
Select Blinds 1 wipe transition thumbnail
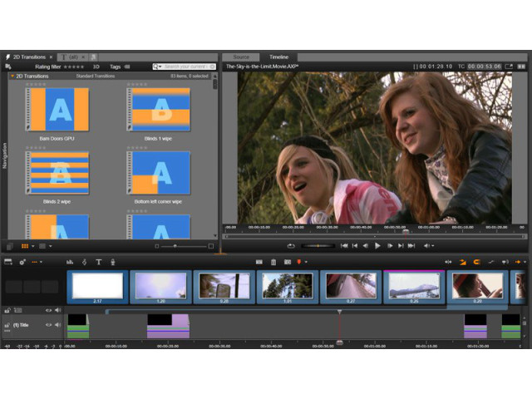(158, 109)
